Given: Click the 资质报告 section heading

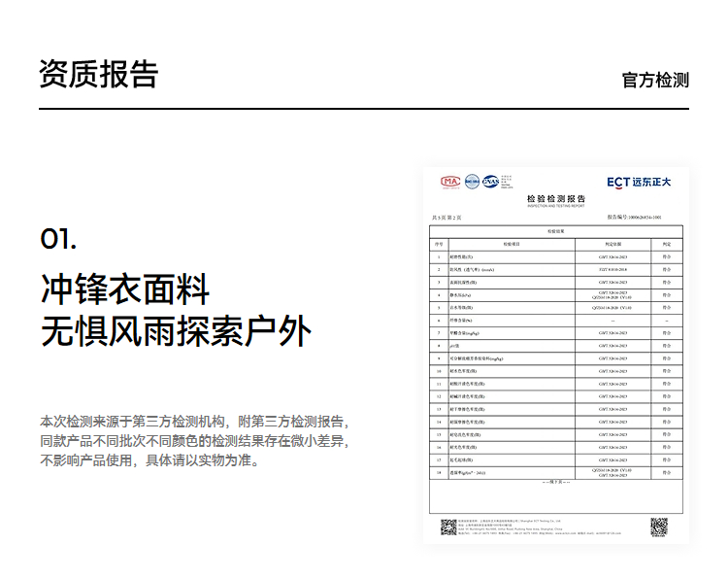Looking at the screenshot, I should point(98,75).
